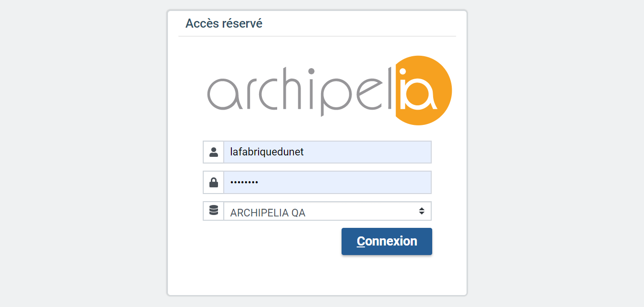The width and height of the screenshot is (644, 307).
Task: Click the gray page background outside login panel
Action: pyautogui.click(x=81, y=153)
